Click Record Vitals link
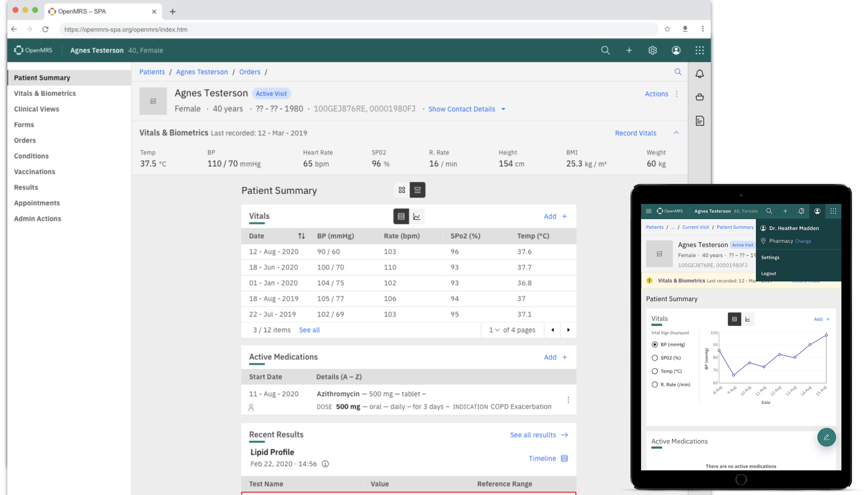 click(x=635, y=133)
